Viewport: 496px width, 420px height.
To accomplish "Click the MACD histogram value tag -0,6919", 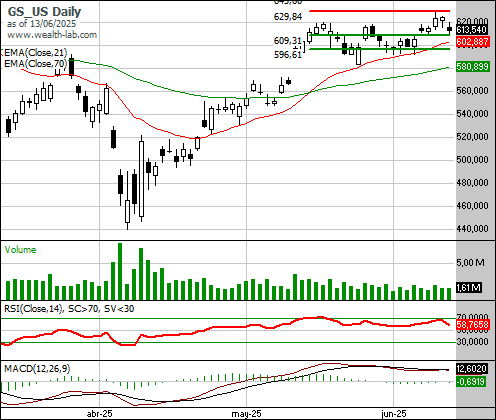I will [471, 381].
